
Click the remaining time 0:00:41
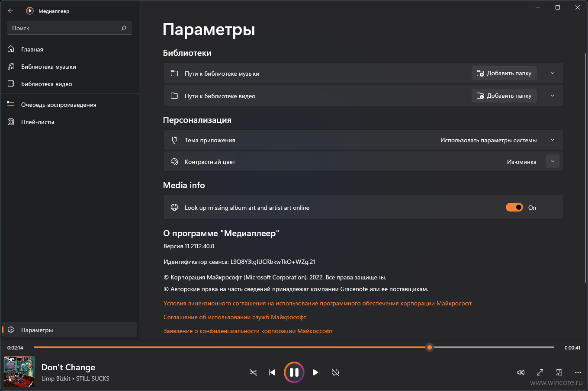(x=572, y=348)
